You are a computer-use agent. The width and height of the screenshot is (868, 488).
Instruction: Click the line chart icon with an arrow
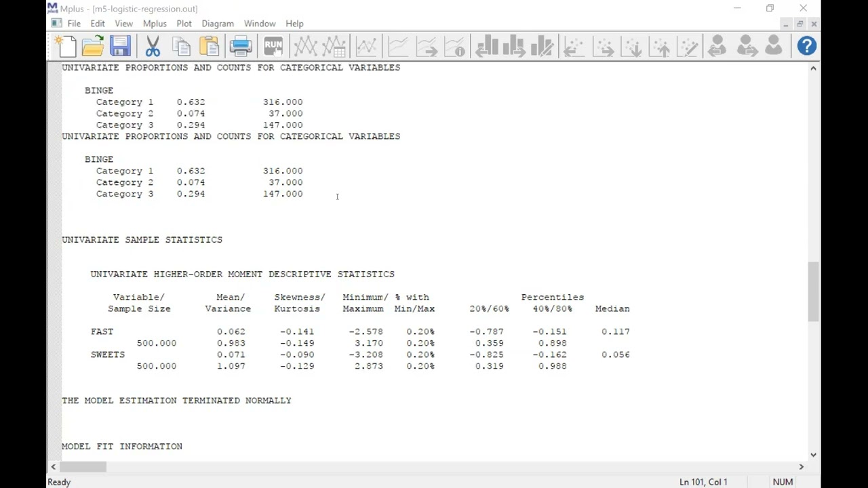coord(427,46)
